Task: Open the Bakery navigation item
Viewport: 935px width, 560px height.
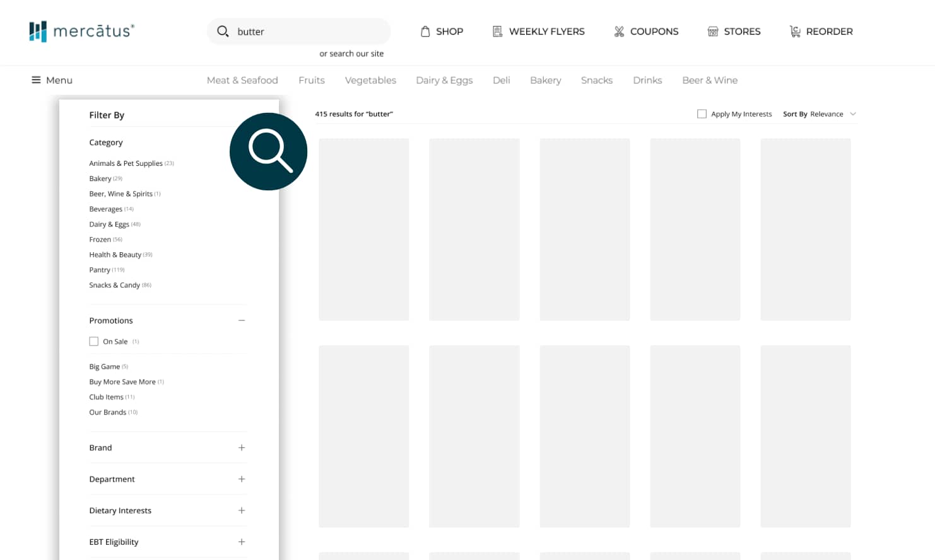Action: pos(545,80)
